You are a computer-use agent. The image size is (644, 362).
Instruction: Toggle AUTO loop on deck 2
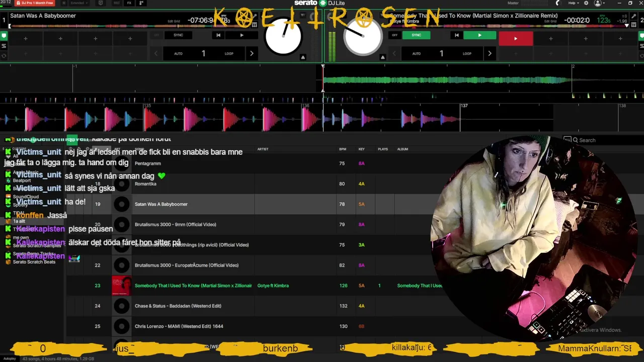click(x=416, y=53)
